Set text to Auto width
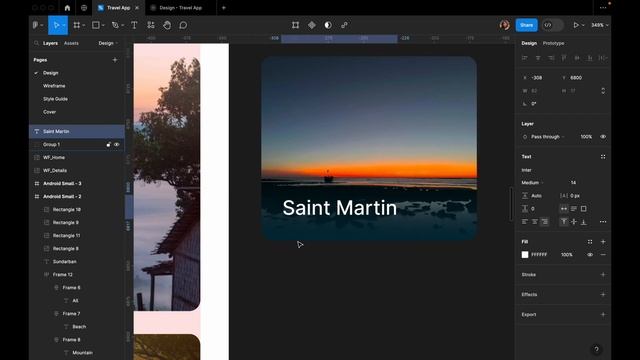Screen dimensions: 640x360 pyautogui.click(x=564, y=209)
